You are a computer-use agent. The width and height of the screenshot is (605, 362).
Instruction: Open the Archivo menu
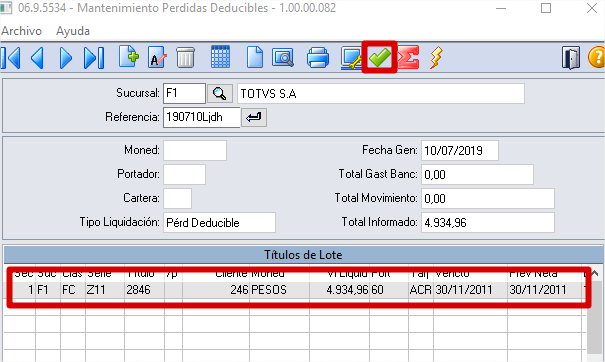point(22,31)
